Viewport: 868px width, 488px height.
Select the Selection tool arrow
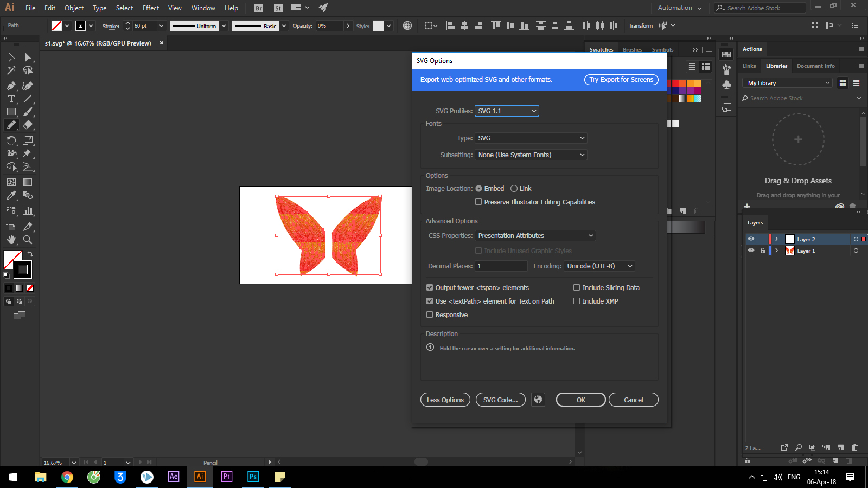coord(11,57)
